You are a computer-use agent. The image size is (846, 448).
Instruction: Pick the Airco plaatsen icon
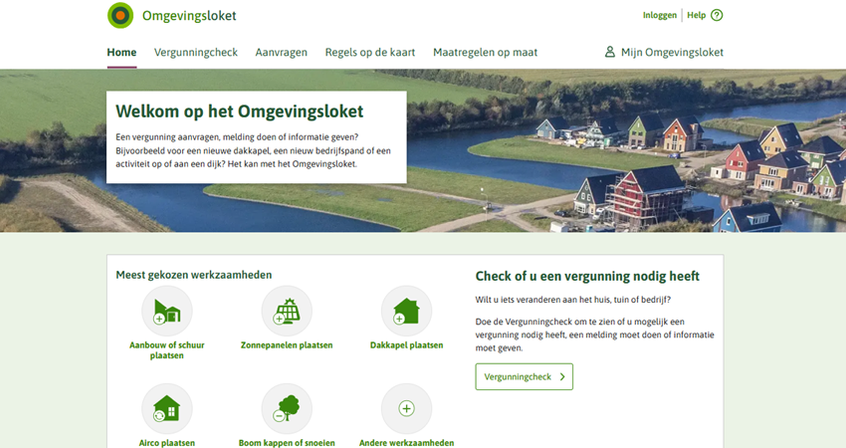point(167,408)
